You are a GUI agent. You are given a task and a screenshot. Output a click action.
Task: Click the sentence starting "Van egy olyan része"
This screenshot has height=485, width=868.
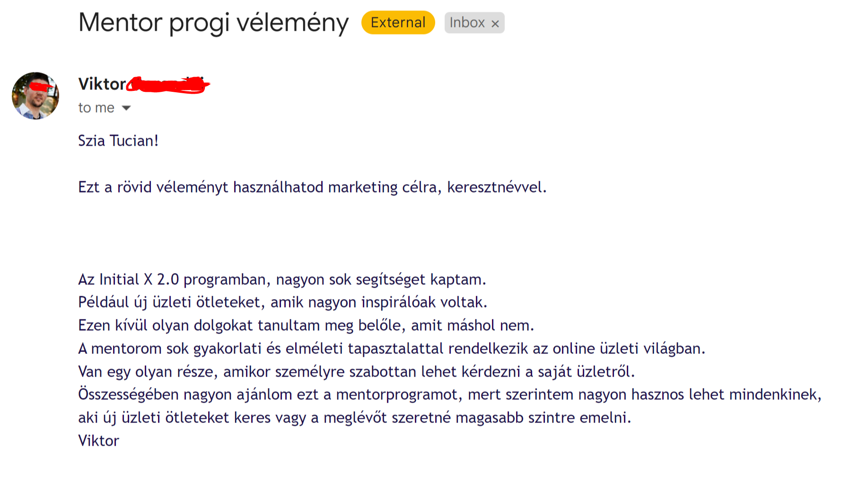[357, 372]
